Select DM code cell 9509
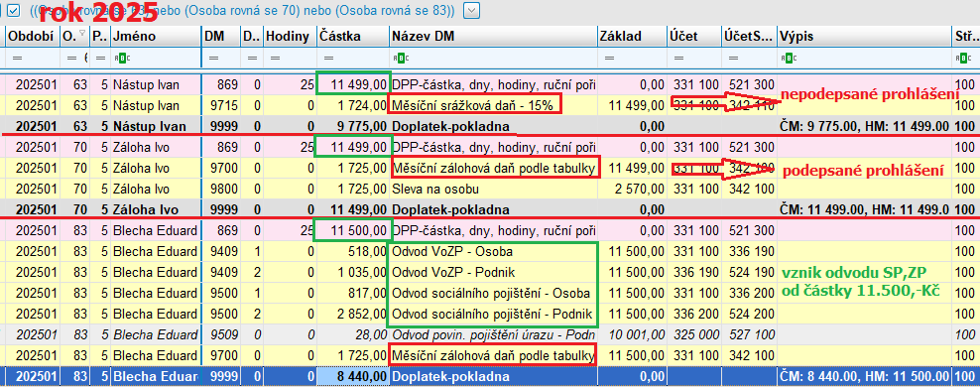 221,334
